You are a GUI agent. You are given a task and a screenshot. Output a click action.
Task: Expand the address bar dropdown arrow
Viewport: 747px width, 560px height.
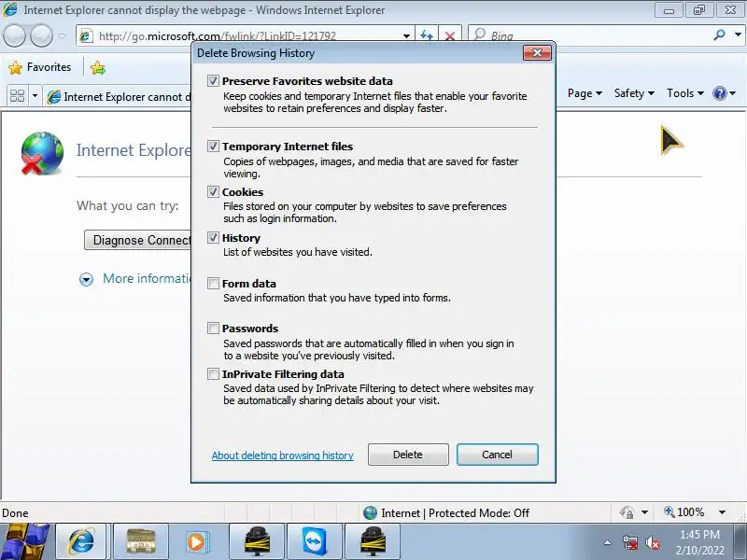(x=406, y=35)
